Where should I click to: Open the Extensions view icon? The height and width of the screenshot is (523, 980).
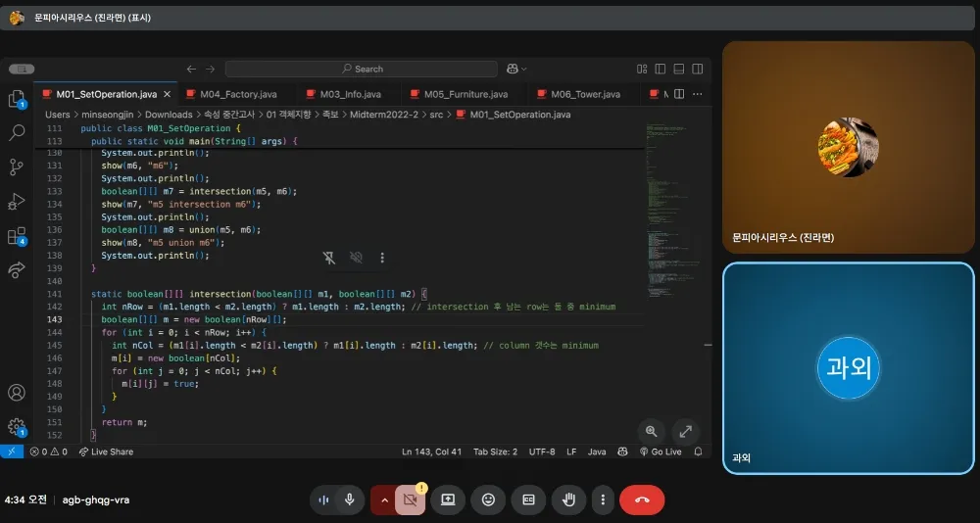coord(17,236)
